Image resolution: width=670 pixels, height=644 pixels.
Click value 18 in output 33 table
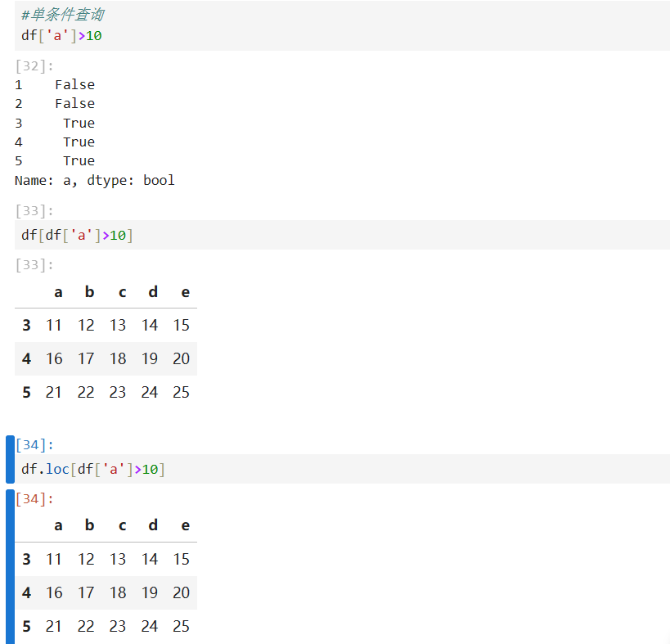118,358
